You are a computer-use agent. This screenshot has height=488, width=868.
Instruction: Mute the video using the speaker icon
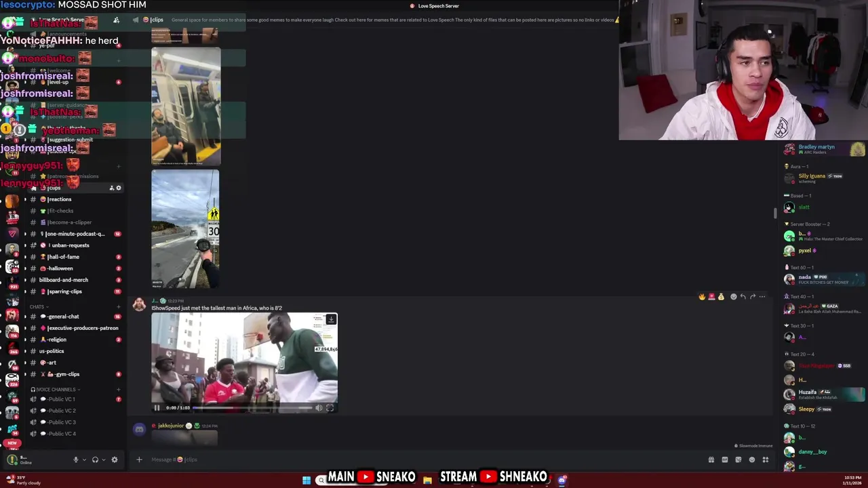pyautogui.click(x=319, y=407)
